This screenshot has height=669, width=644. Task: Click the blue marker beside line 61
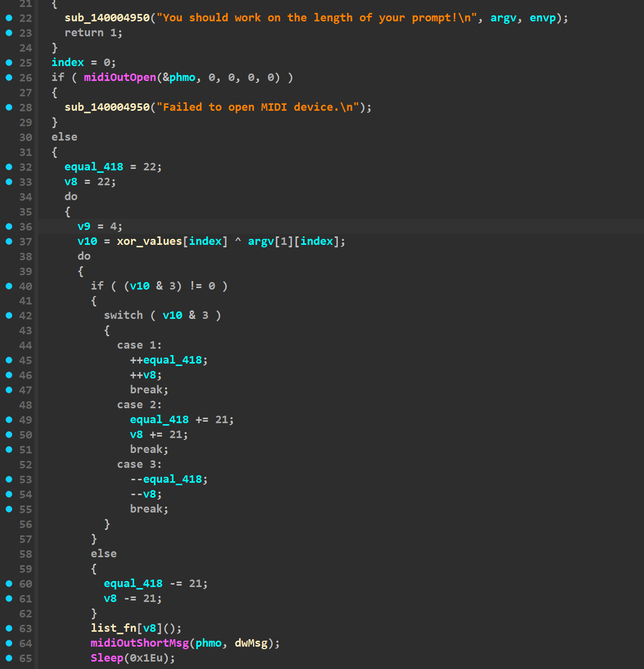9,598
